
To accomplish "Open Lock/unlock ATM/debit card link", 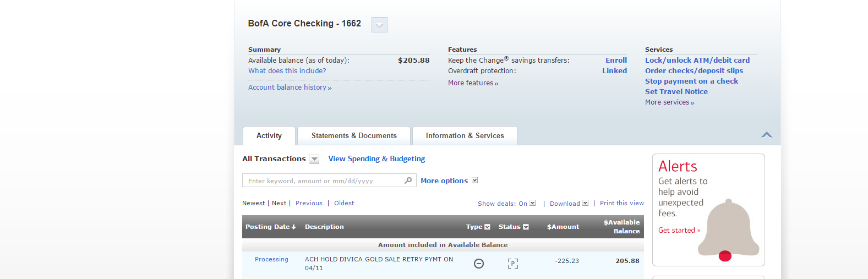I will pos(697,61).
